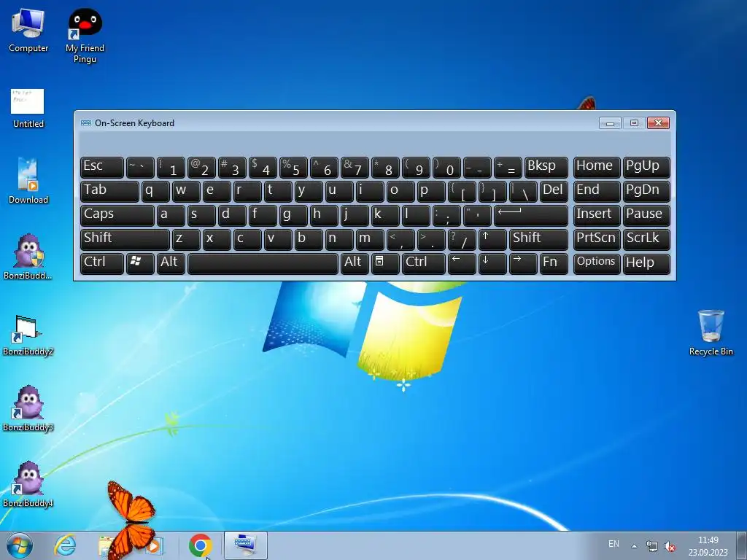
Task: Click the tilde key
Action: point(140,168)
